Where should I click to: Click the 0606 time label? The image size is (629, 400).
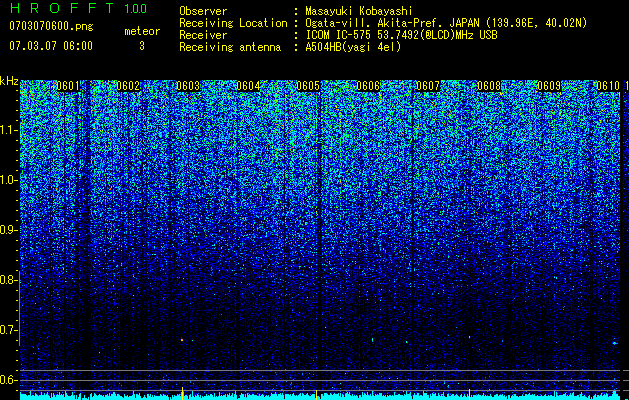368,86
